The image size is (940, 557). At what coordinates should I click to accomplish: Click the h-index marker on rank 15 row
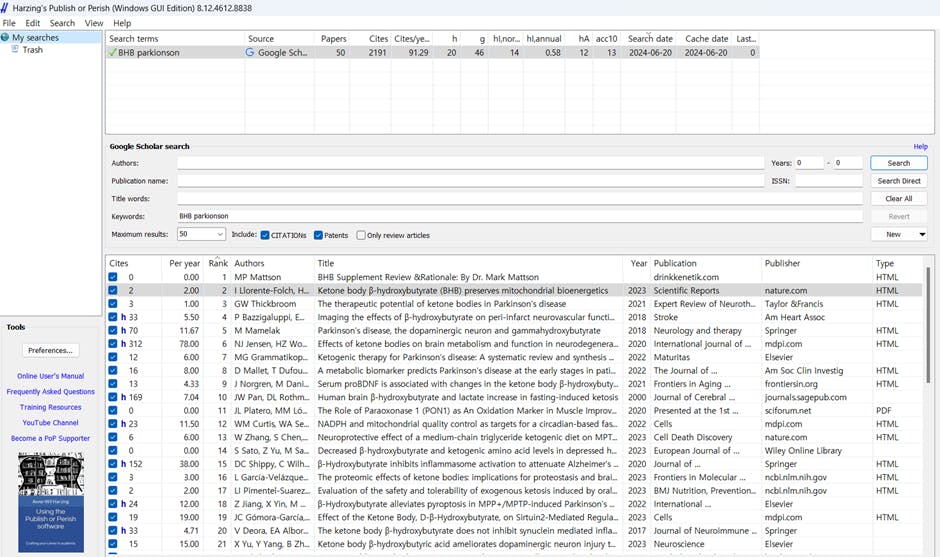click(123, 464)
